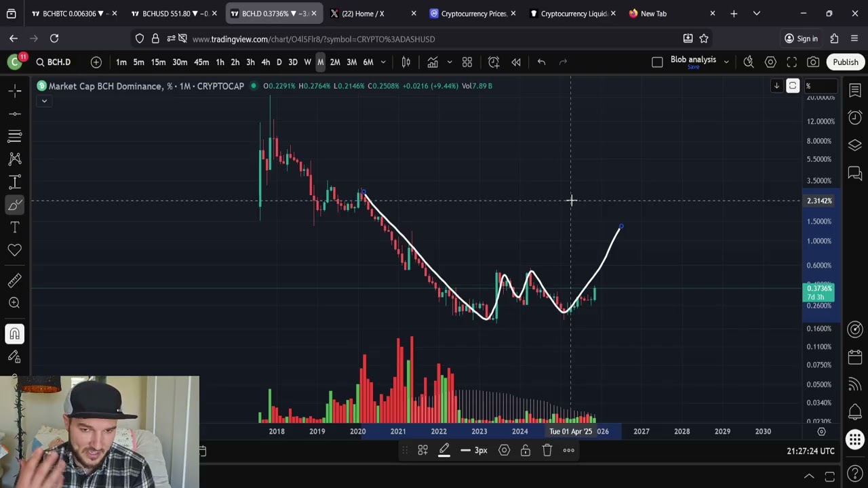Open the alerts panel

[855, 118]
